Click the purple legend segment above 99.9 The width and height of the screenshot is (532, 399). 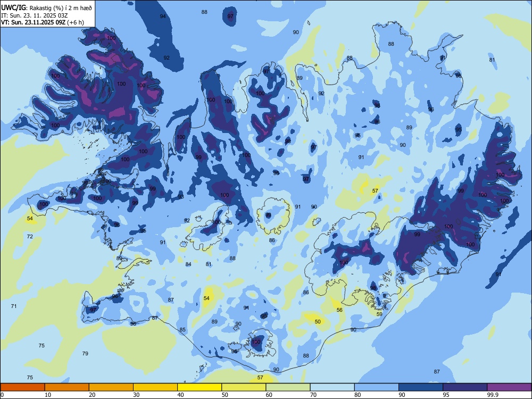click(509, 387)
